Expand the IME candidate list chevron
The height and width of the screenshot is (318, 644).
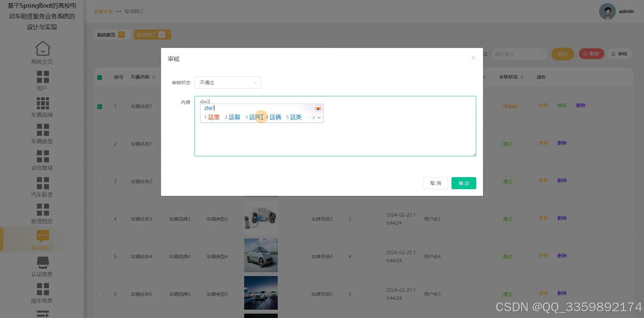pos(319,117)
